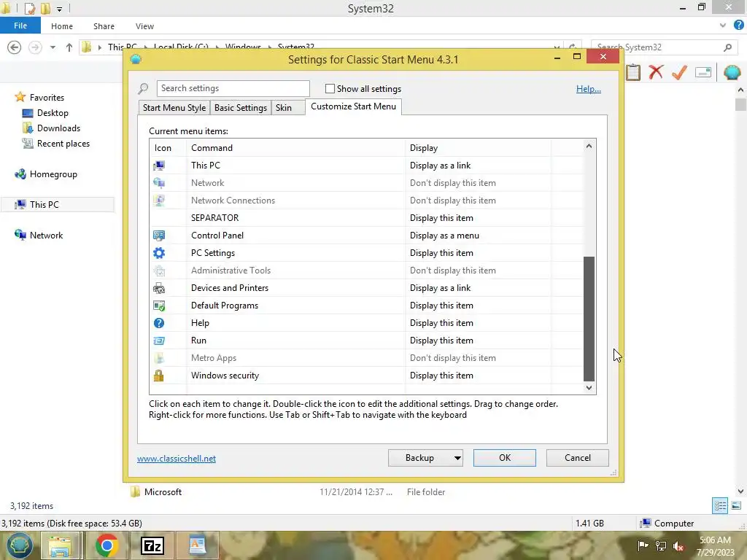Change display option for This PC row
The width and height of the screenshot is (747, 560).
coord(478,166)
